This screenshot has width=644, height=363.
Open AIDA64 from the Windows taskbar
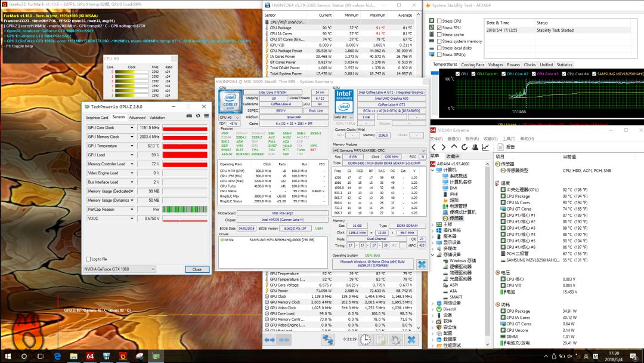click(x=90, y=356)
